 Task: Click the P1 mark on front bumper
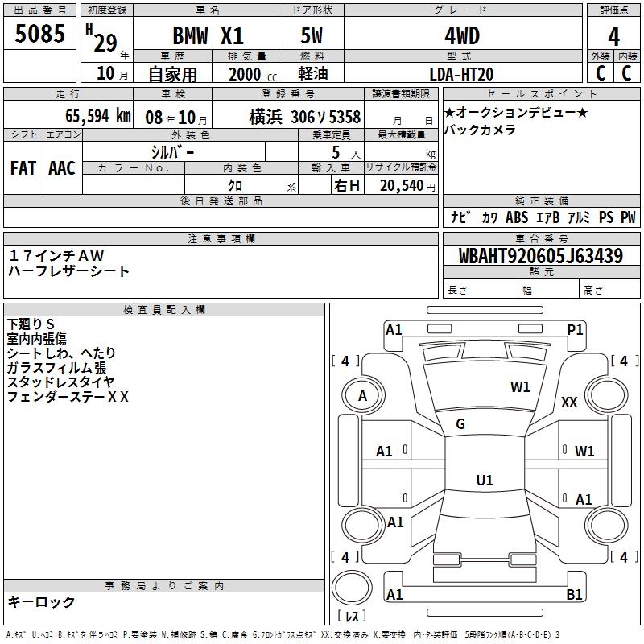point(575,329)
